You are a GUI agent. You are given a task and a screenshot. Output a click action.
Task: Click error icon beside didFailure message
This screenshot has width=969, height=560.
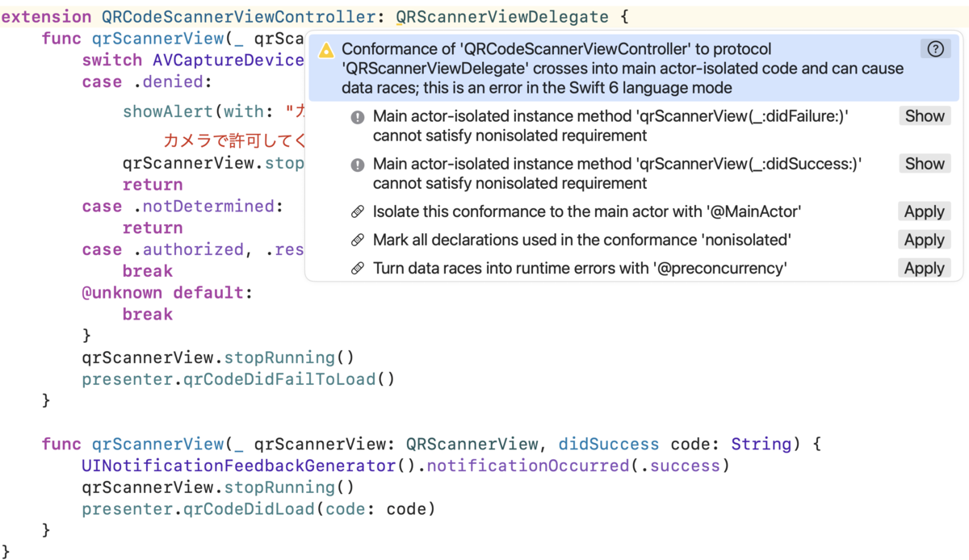(x=358, y=118)
